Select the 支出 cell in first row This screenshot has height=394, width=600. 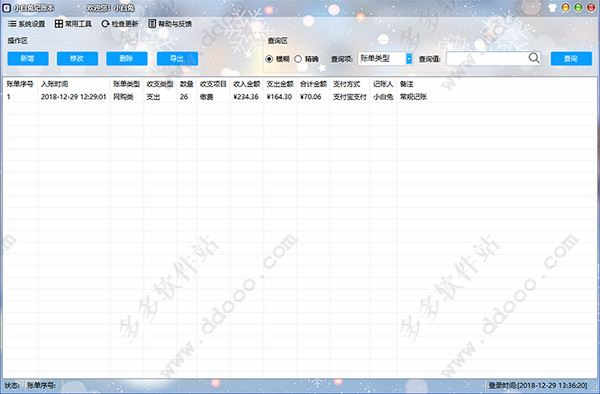point(153,97)
